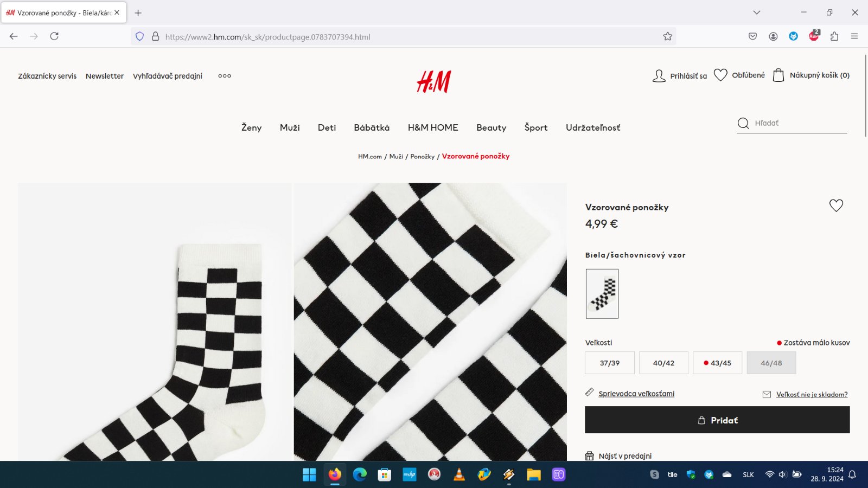The height and width of the screenshot is (488, 868).
Task: Select the Biela/šachovnicový vzor color swatch
Action: [602, 294]
